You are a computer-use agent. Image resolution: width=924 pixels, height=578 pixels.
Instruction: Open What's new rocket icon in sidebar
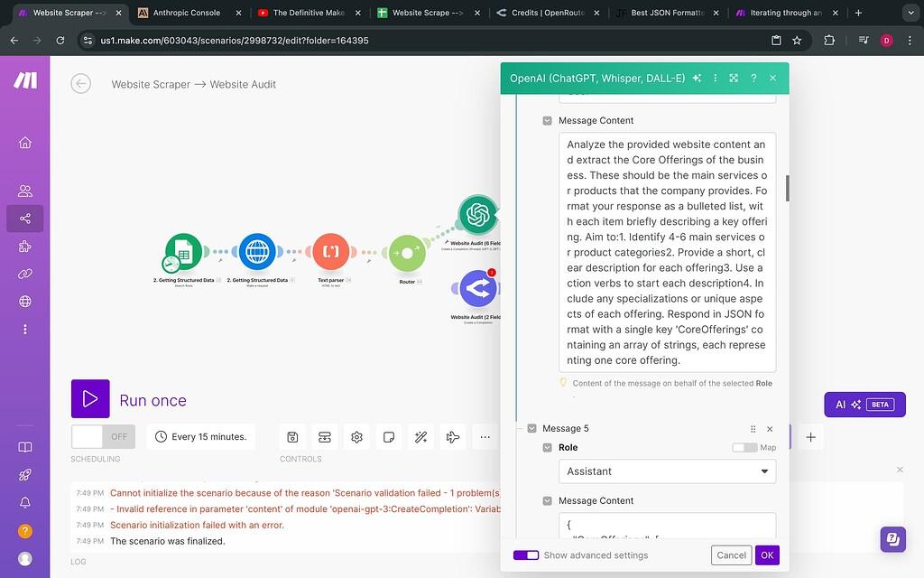tap(24, 475)
